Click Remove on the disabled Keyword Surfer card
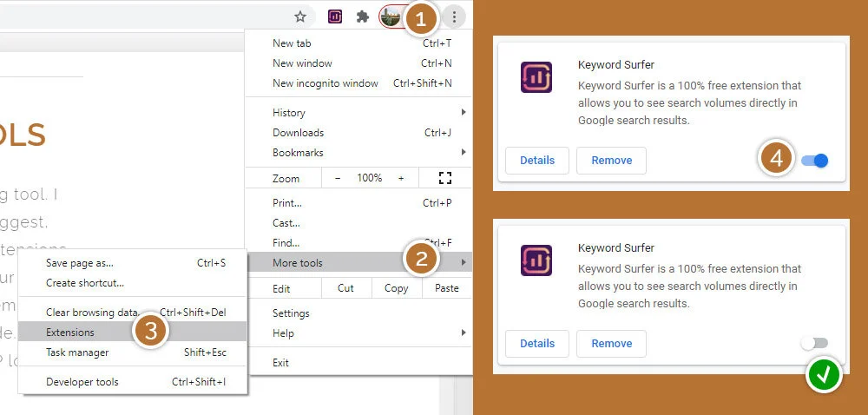 [x=612, y=344]
